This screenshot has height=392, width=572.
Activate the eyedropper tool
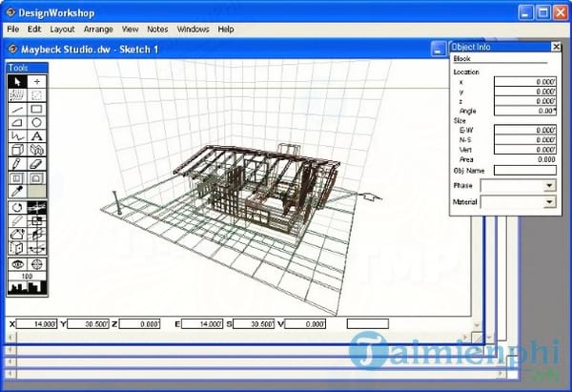(17, 192)
